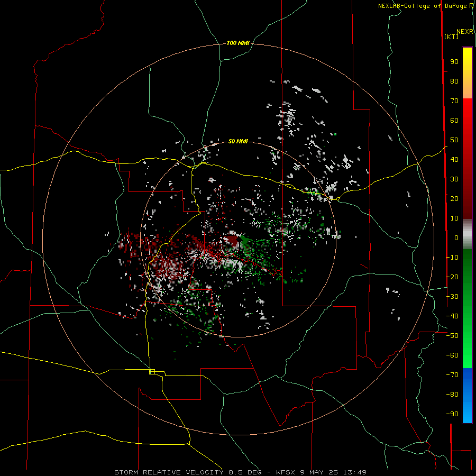The image size is (476, 476).
Task: Click the -20 value on the velocity scale
Action: [x=452, y=277]
